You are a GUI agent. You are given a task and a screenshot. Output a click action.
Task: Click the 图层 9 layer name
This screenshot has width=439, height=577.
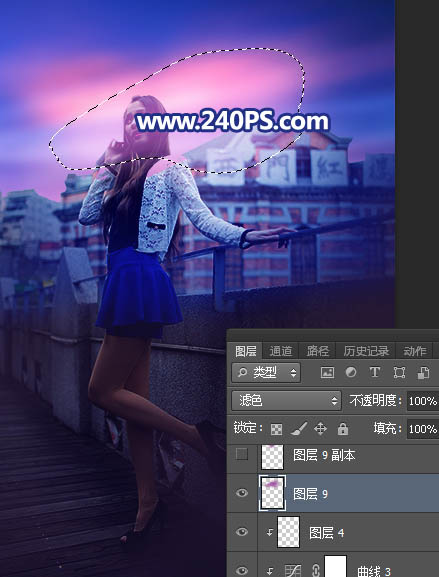pos(310,494)
